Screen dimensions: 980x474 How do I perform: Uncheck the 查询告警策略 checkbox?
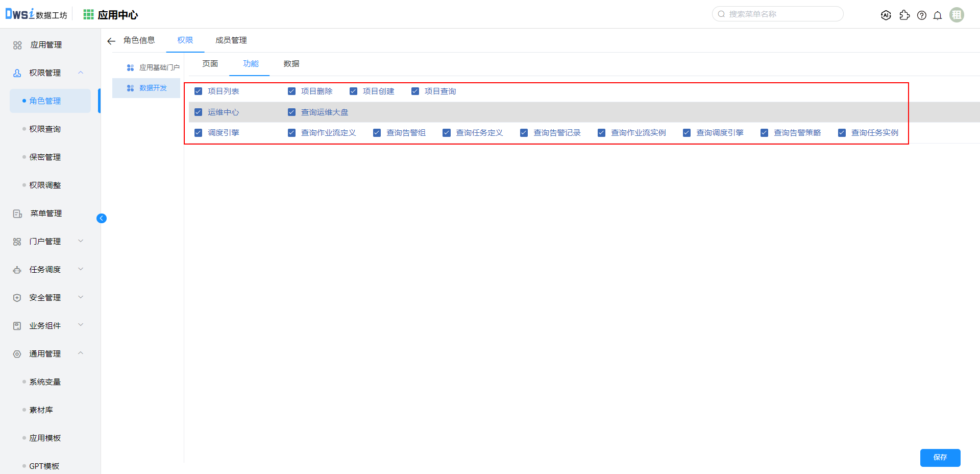click(764, 133)
